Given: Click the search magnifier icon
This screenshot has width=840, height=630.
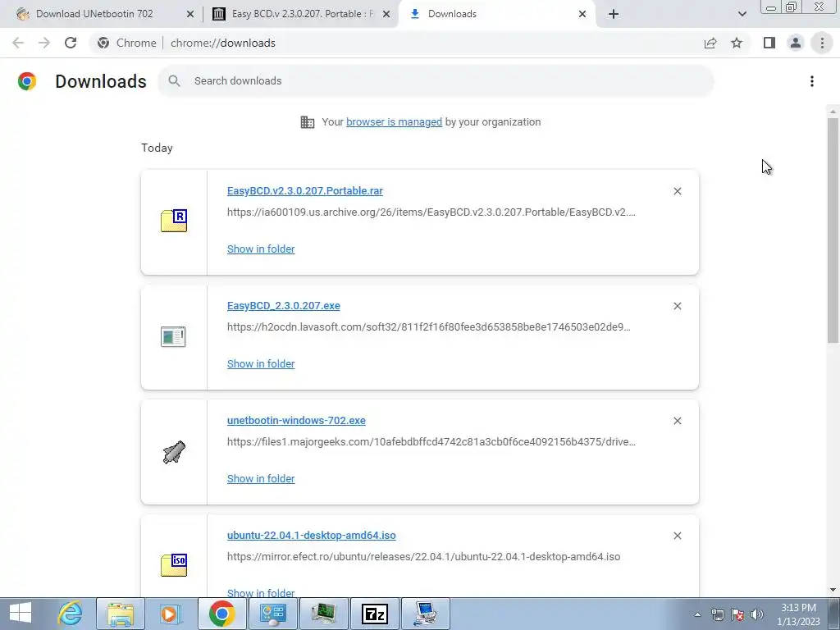Looking at the screenshot, I should (x=174, y=81).
